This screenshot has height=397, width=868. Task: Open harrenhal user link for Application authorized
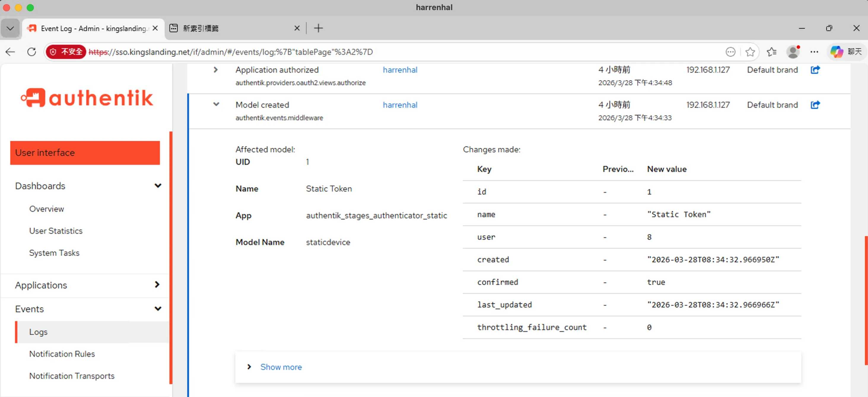400,70
